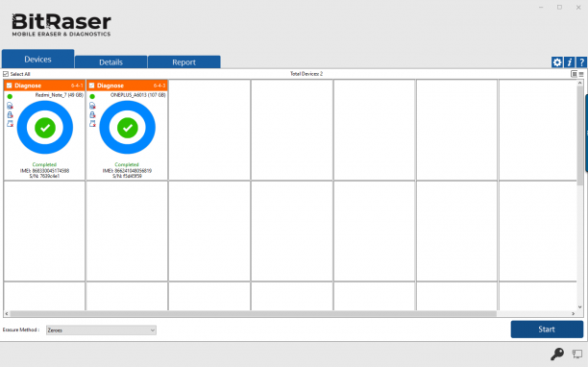Click Completed status under Redmi_Note_7
This screenshot has height=367, width=588.
[x=44, y=164]
